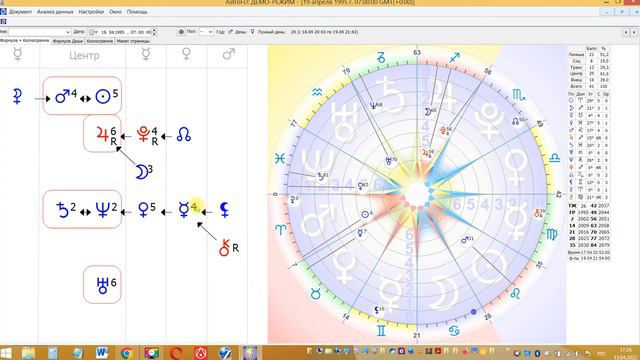Image resolution: width=640 pixels, height=360 pixels.
Task: Click the Sun symbol in formula center box
Action: (x=102, y=97)
